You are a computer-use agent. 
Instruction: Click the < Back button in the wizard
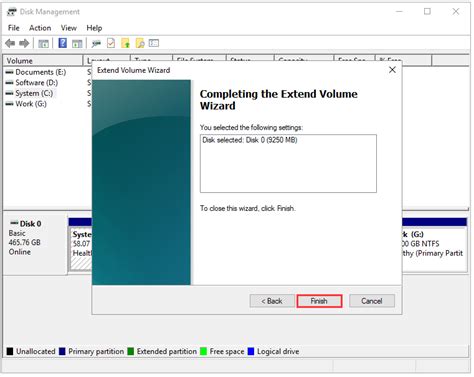tap(272, 301)
